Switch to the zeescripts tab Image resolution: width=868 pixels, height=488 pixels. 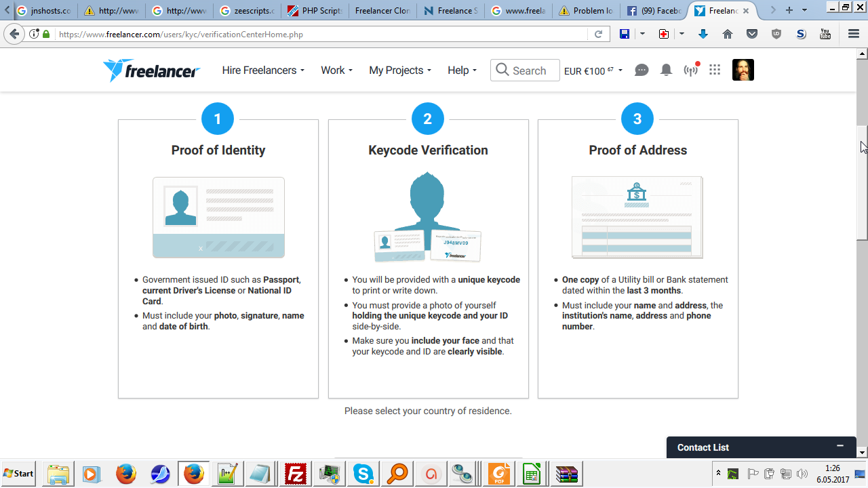[249, 11]
